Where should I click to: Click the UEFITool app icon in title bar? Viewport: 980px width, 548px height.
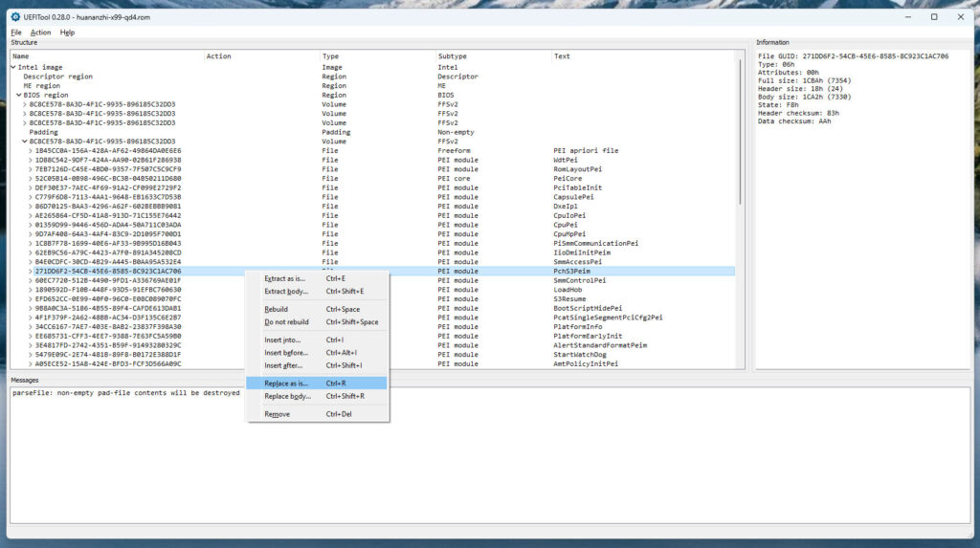tap(15, 16)
